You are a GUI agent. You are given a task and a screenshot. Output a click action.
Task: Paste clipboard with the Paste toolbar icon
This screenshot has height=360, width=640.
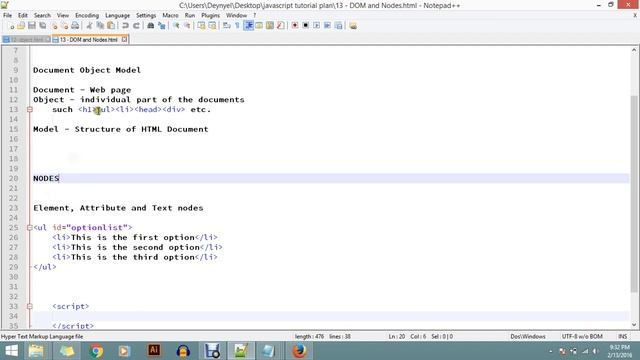click(111, 26)
